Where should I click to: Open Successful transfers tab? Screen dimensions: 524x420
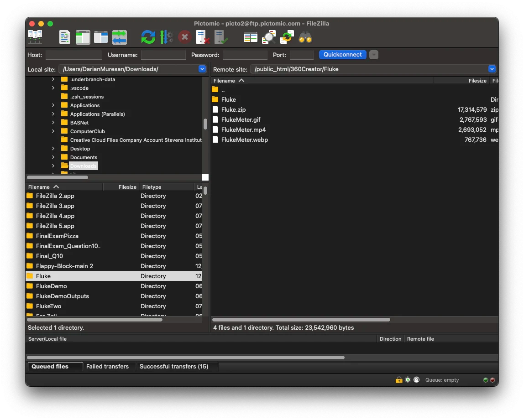173,366
